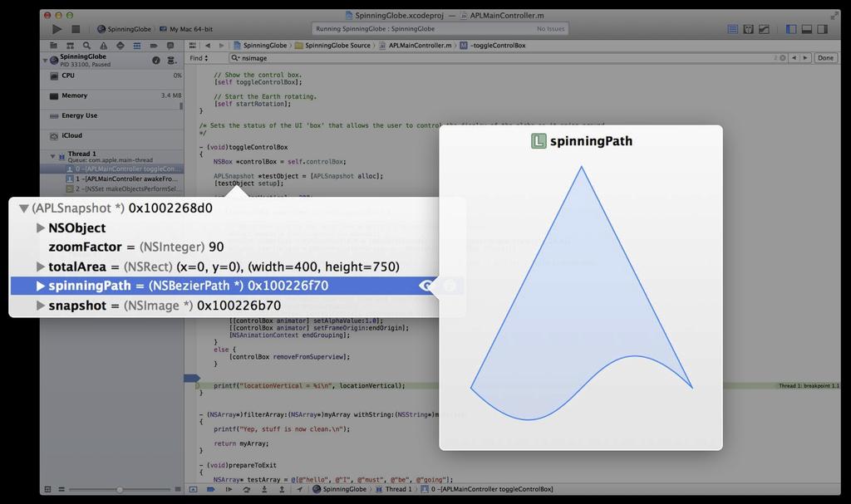This screenshot has height=504, width=851.
Task: Select the Standard editor button
Action: pos(733,29)
